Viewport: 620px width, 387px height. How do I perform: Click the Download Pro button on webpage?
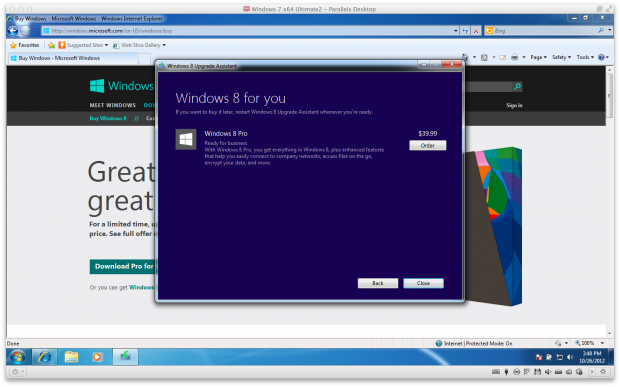123,266
